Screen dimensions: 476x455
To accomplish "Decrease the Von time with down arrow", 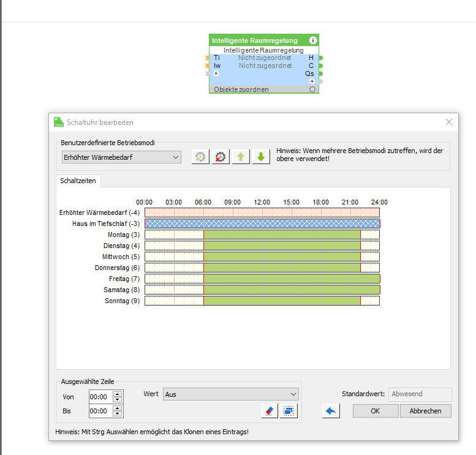I will click(x=118, y=399).
